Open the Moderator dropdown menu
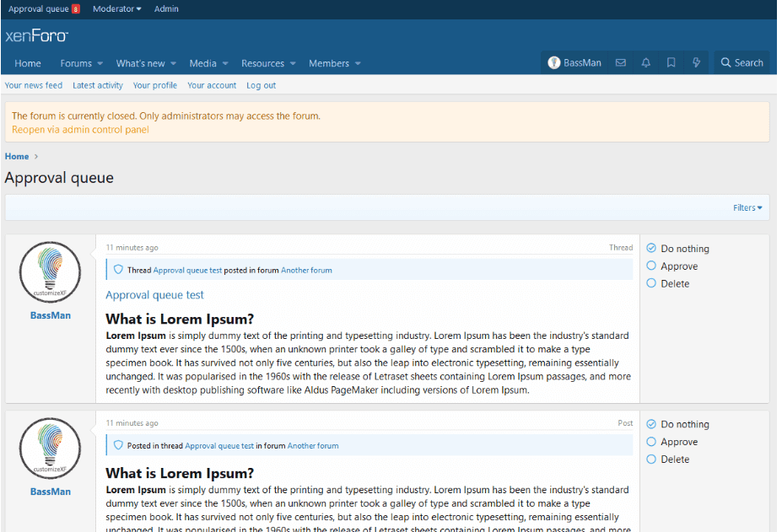The height and width of the screenshot is (532, 782). pos(116,9)
